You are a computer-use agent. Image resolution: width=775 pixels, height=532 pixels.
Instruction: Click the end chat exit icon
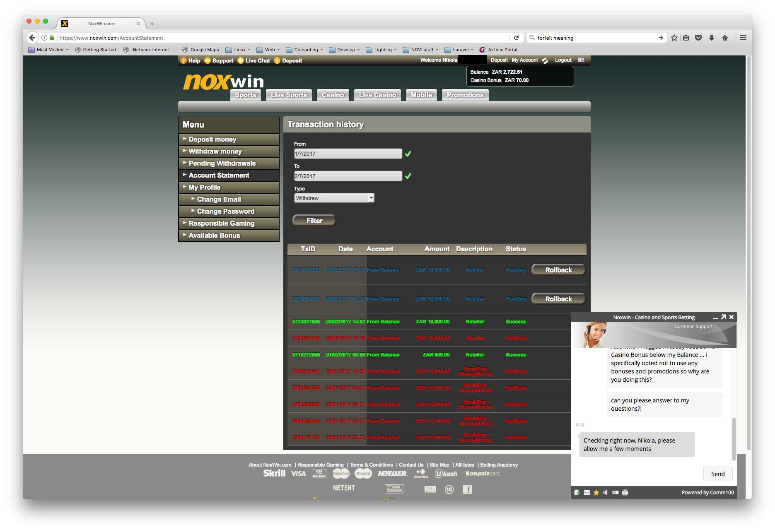tap(577, 493)
